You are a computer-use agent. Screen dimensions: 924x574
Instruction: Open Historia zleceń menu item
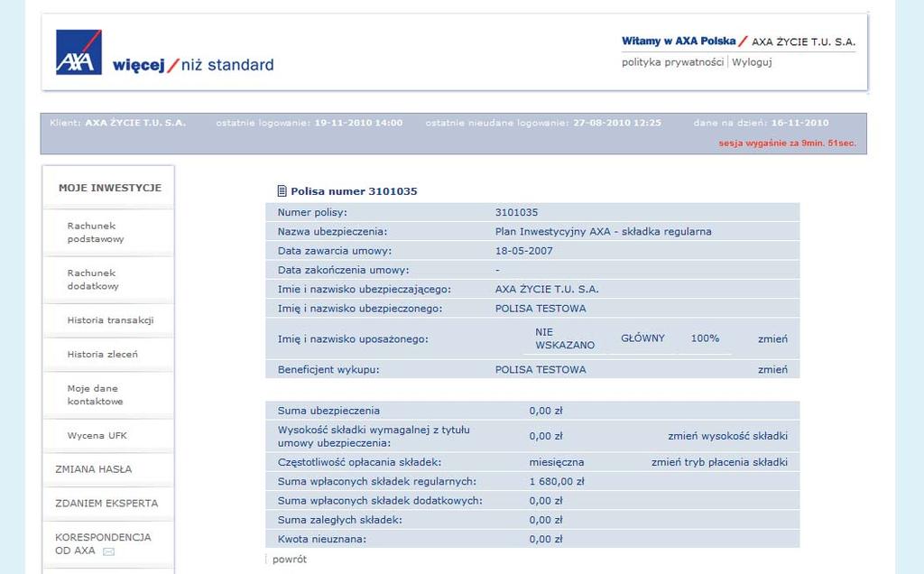[103, 354]
